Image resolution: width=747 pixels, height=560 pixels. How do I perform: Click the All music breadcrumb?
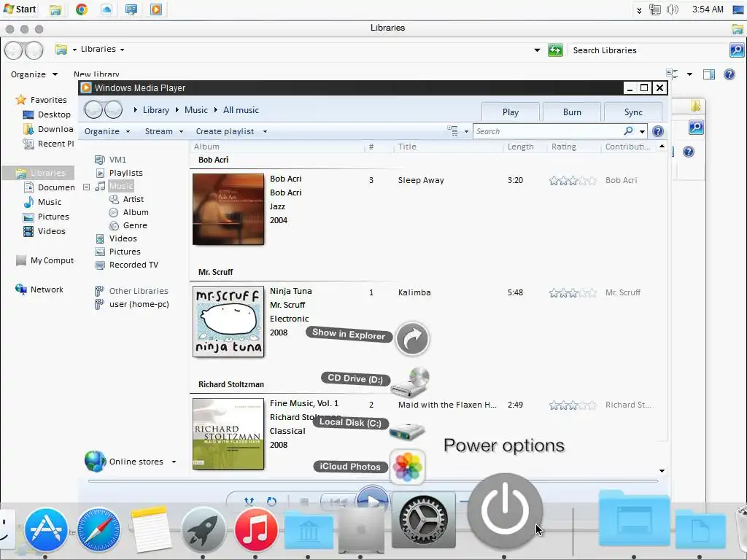241,110
